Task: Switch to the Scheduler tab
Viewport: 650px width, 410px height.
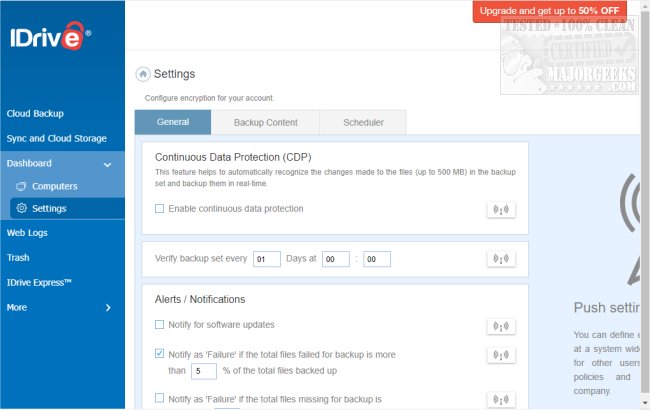Action: pos(363,122)
